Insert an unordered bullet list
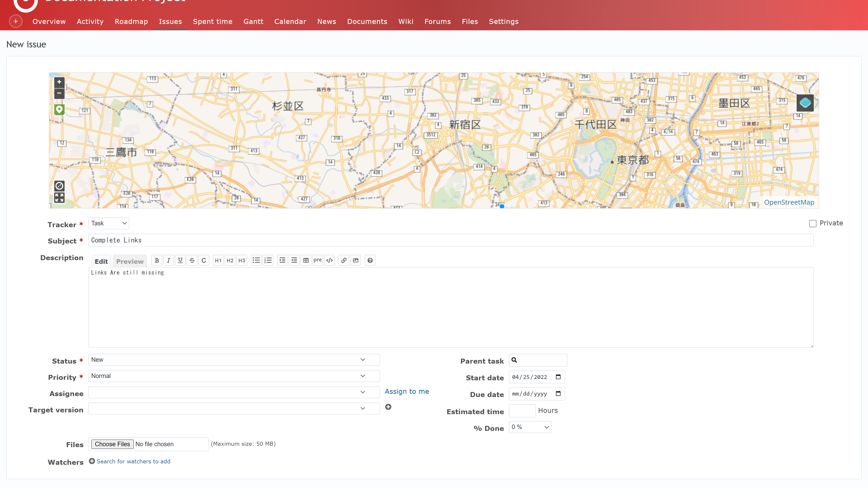Viewport: 868px width, 488px height. pyautogui.click(x=256, y=260)
